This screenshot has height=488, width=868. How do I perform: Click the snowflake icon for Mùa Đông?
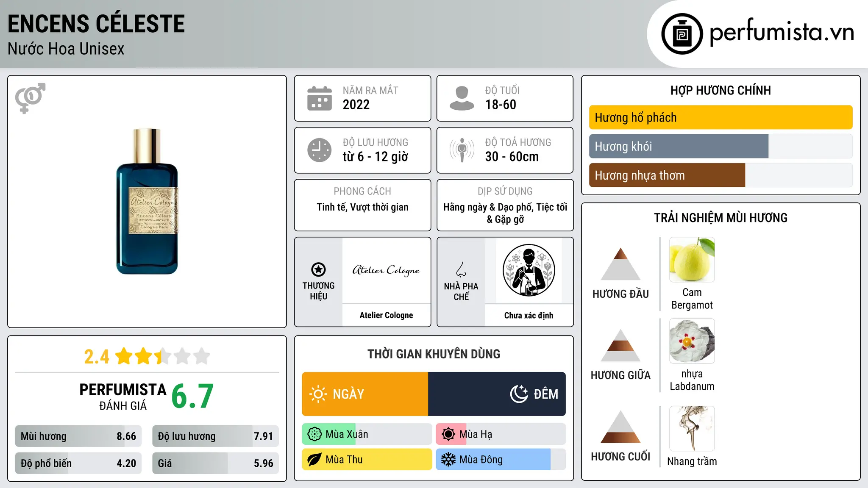pyautogui.click(x=448, y=460)
